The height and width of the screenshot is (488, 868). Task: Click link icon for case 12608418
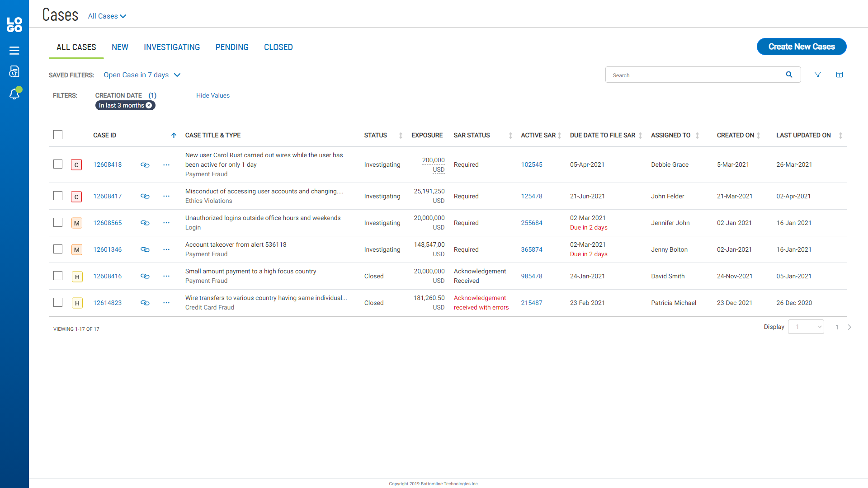pos(145,165)
